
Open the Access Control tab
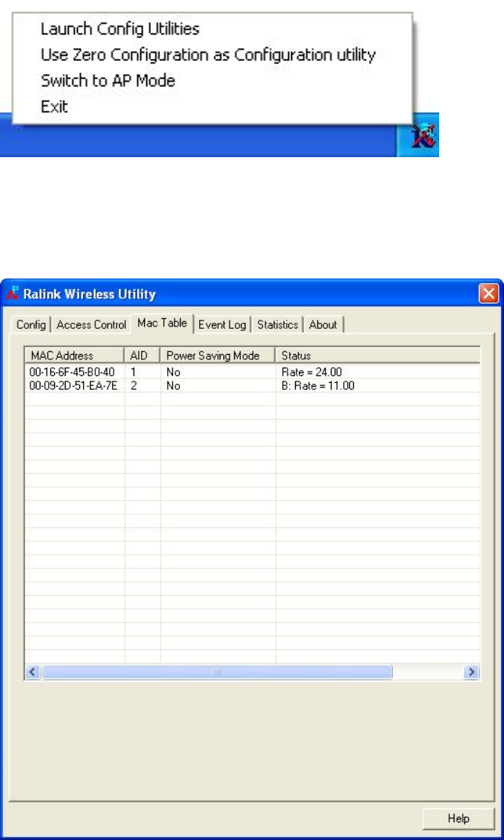coord(91,325)
